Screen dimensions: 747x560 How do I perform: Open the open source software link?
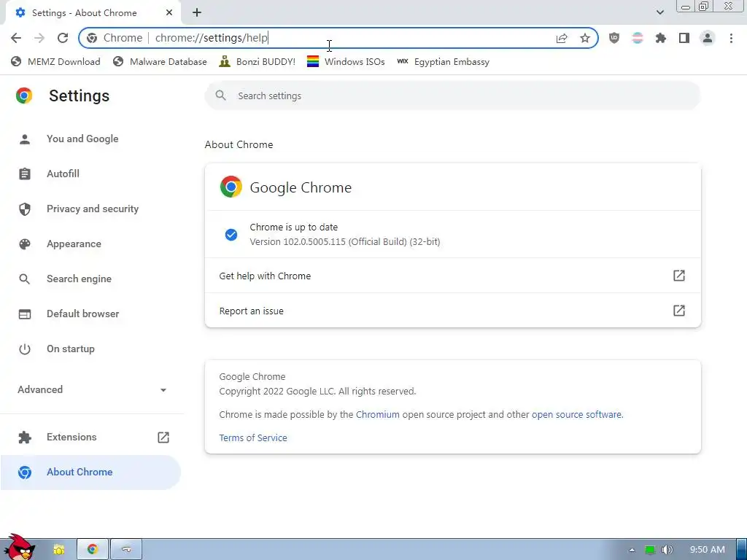click(576, 415)
